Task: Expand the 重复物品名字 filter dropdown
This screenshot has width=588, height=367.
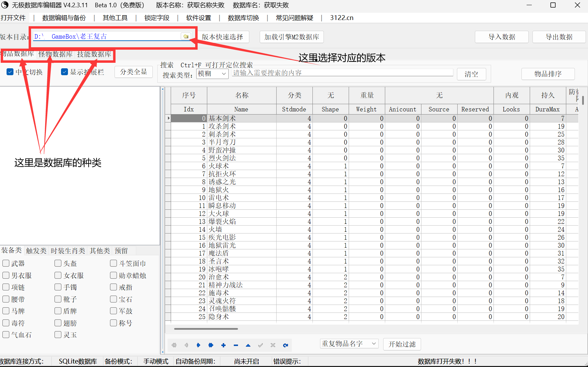Action: (x=349, y=344)
